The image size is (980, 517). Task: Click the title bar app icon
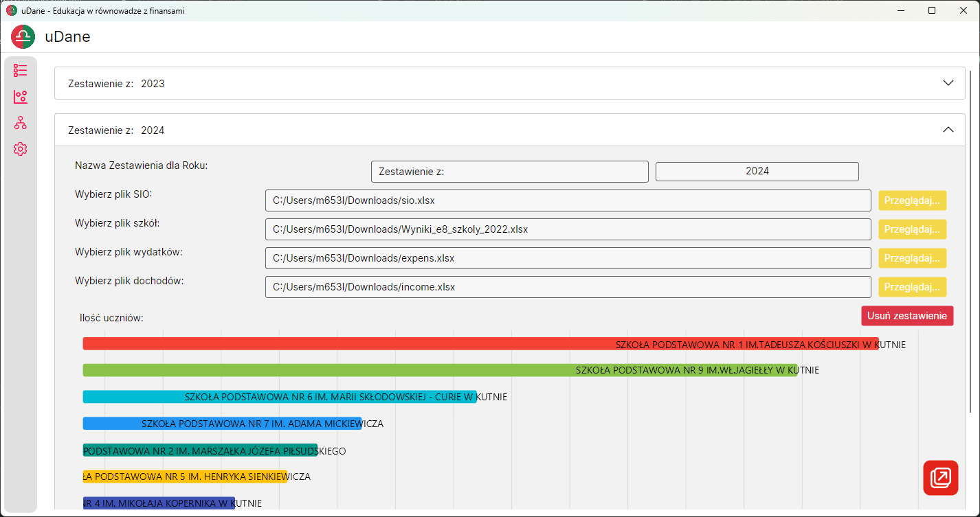11,10
